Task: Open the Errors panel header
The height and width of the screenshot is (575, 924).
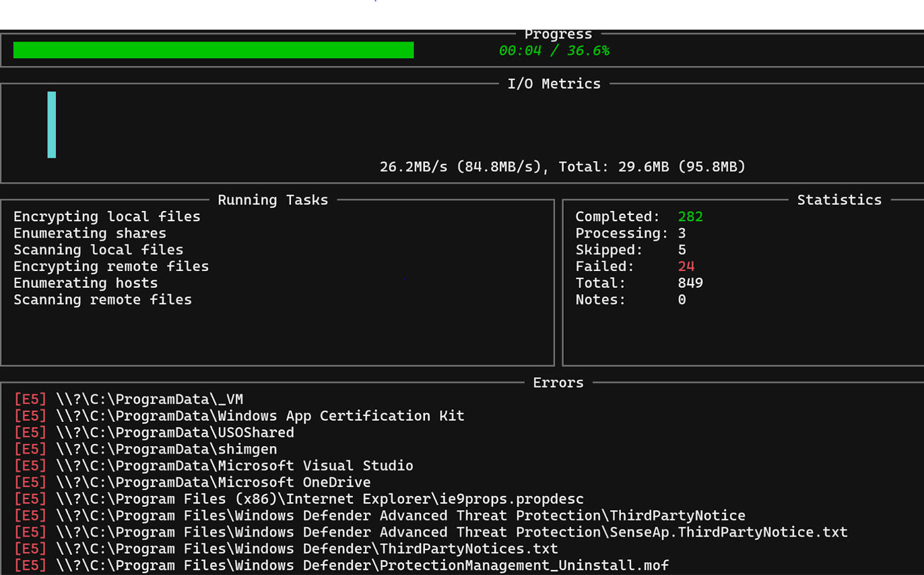Action: [x=558, y=382]
